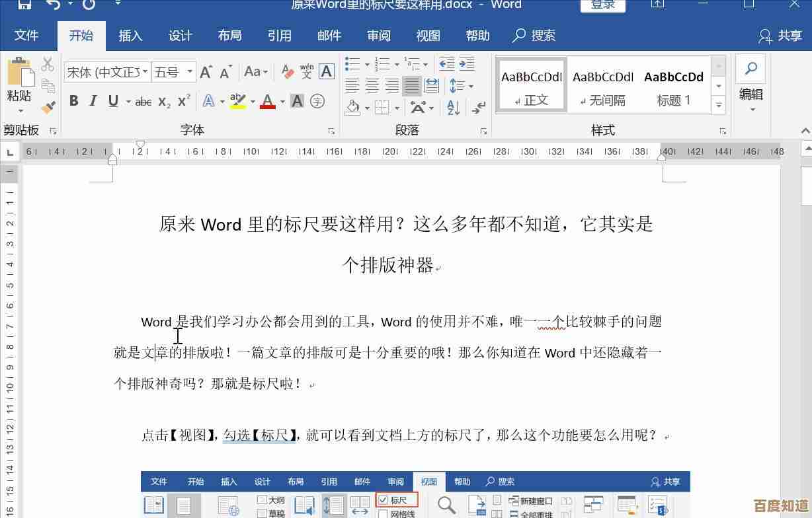Open the 插入 ribbon tab
Image resolution: width=812 pixels, height=518 pixels.
130,36
